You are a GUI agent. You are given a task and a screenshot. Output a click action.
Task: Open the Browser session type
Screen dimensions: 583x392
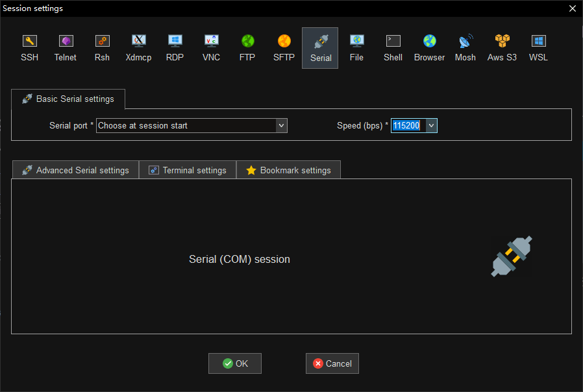(x=429, y=48)
